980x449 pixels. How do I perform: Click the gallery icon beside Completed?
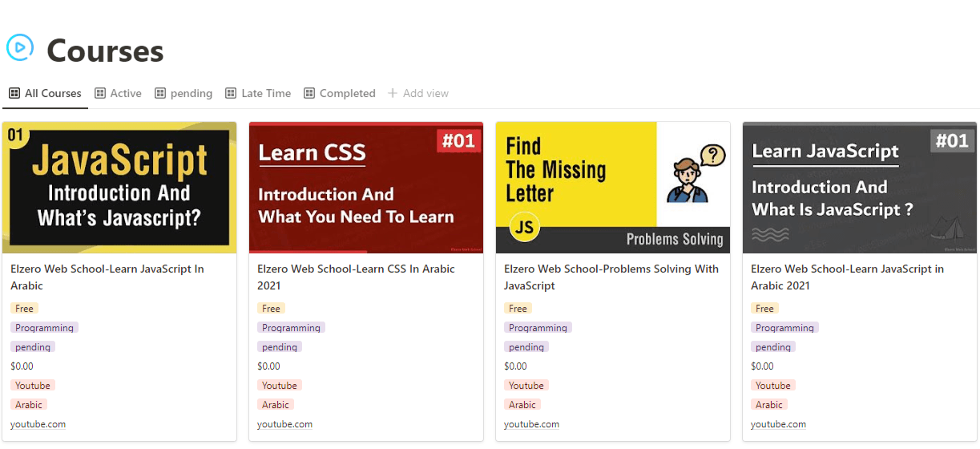(x=309, y=93)
